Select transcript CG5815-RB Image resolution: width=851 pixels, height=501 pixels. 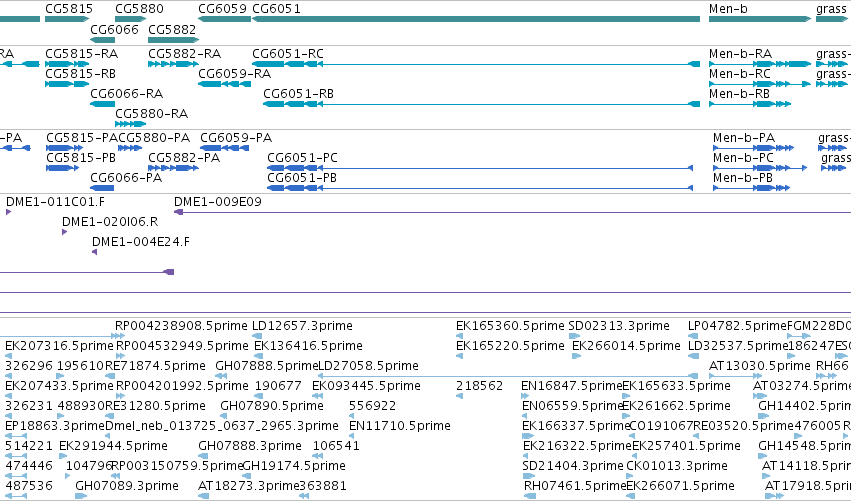(80, 74)
